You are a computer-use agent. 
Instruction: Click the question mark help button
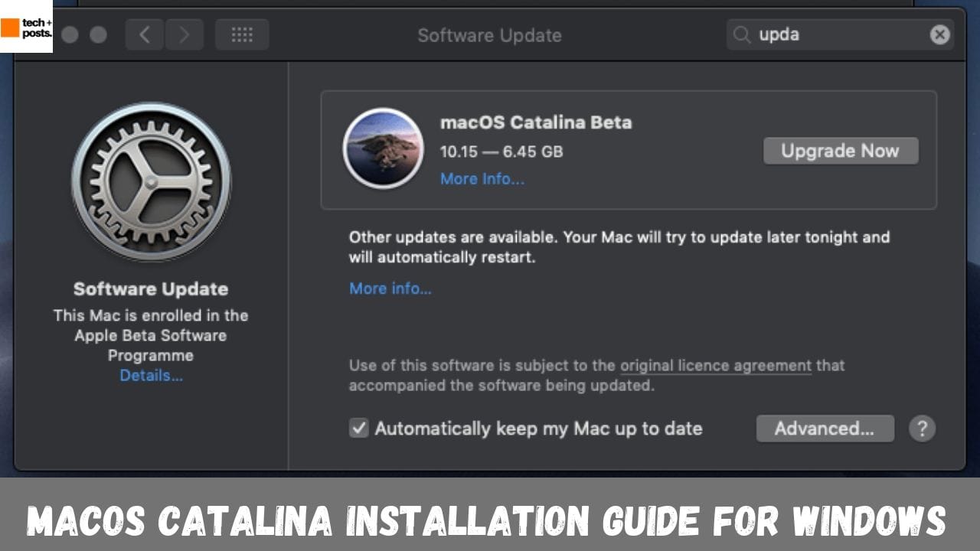click(x=922, y=429)
